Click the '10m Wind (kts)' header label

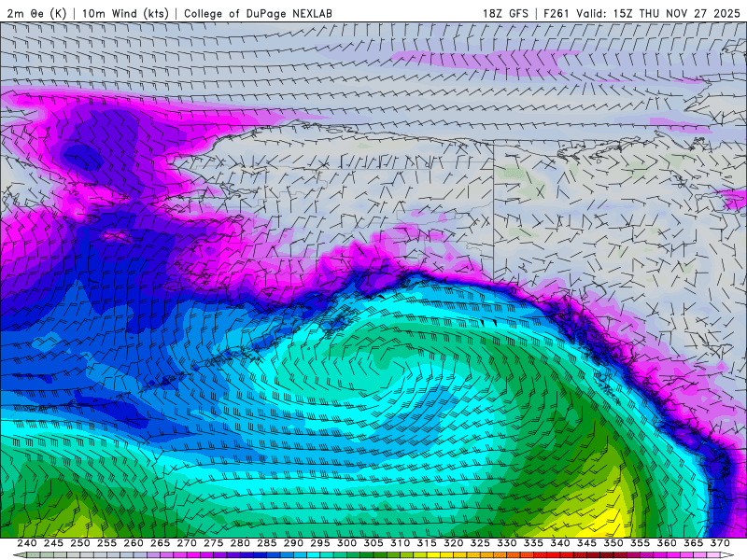click(x=126, y=13)
